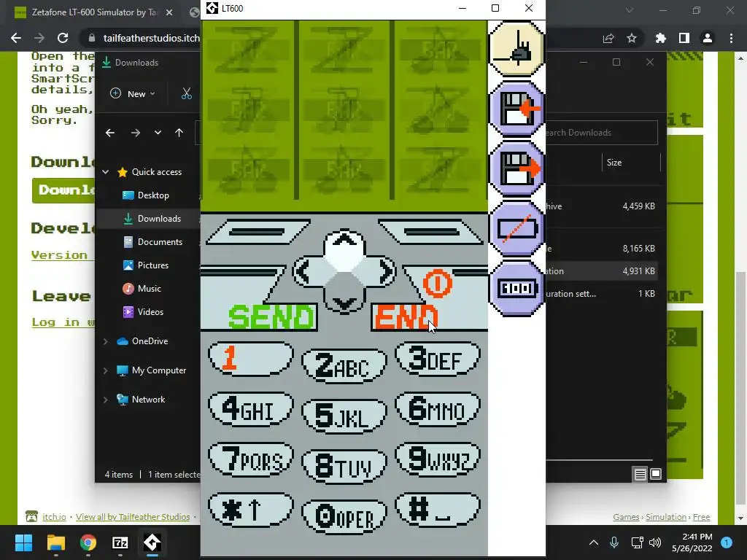The height and width of the screenshot is (560, 747).
Task: Close the Zetafone browser tab
Action: pos(169,13)
